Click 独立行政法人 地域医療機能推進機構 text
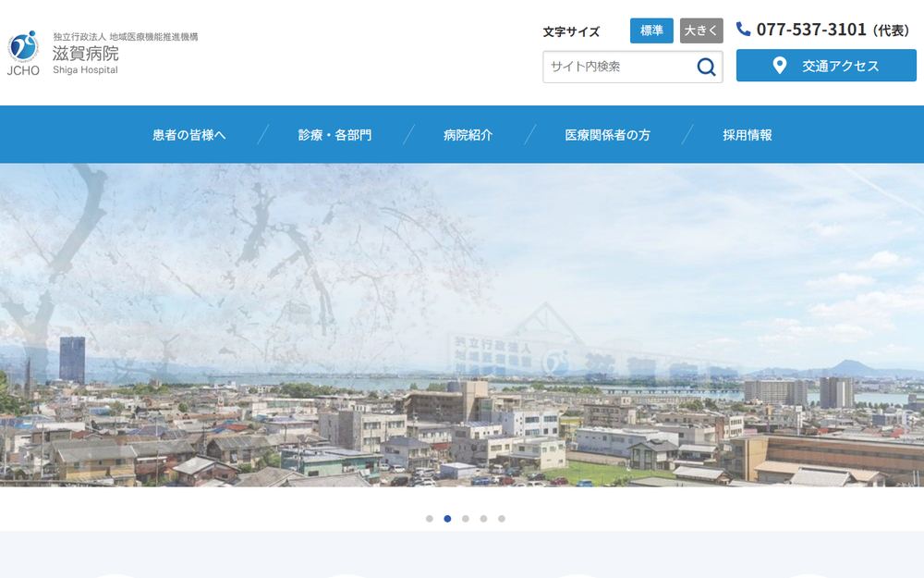 coord(126,37)
